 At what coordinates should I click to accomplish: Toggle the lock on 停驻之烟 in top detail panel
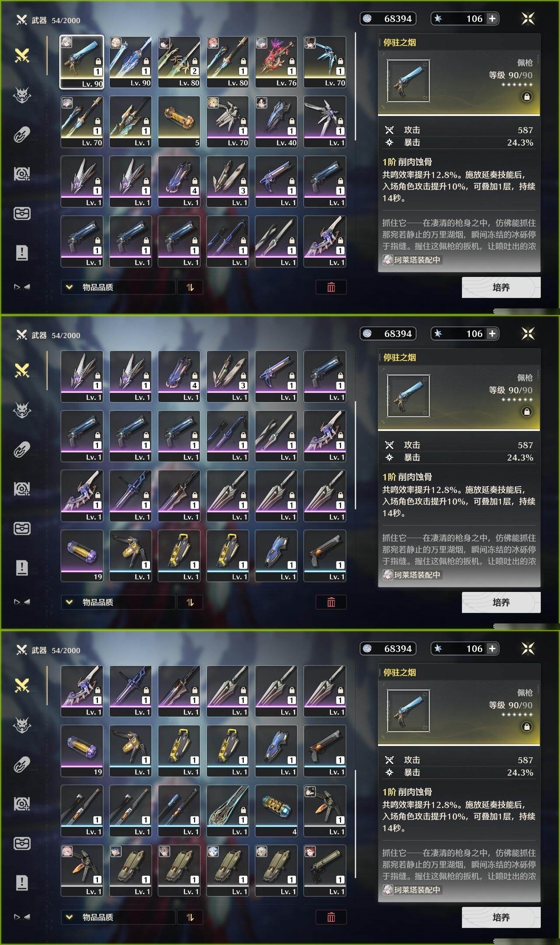[527, 97]
